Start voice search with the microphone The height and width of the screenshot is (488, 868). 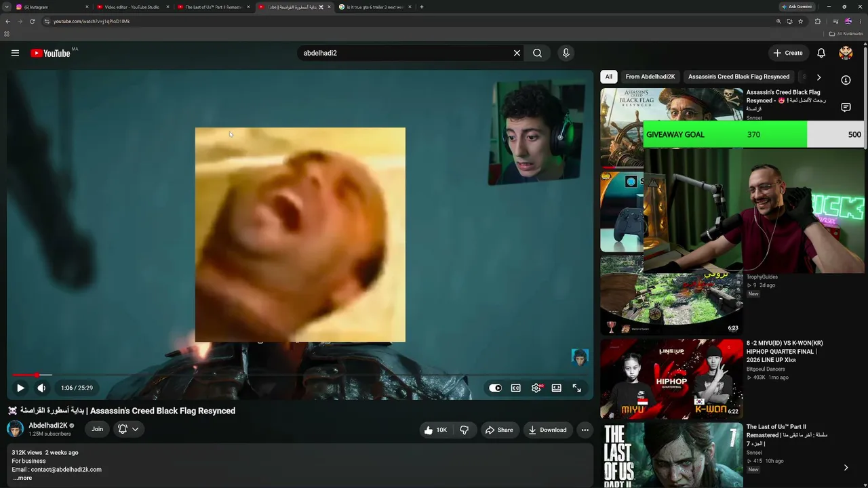pyautogui.click(x=566, y=53)
